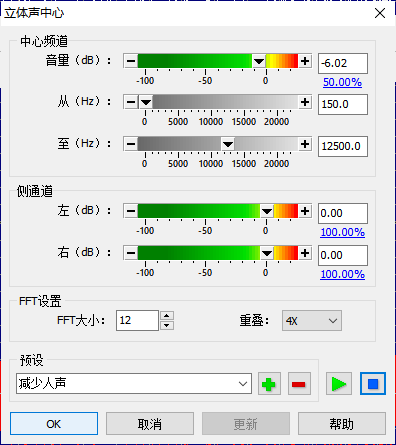
Task: Close the 立体声中心 dialog
Action: 380,13
